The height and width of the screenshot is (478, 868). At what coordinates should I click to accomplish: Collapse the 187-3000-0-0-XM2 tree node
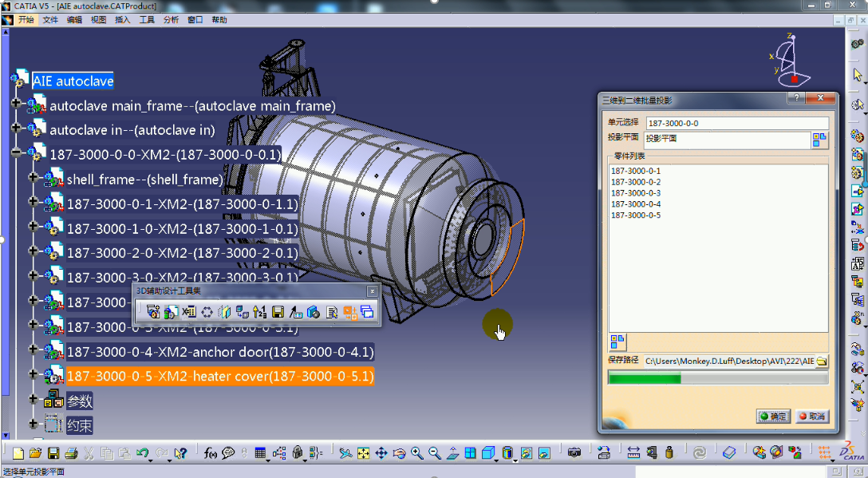18,152
